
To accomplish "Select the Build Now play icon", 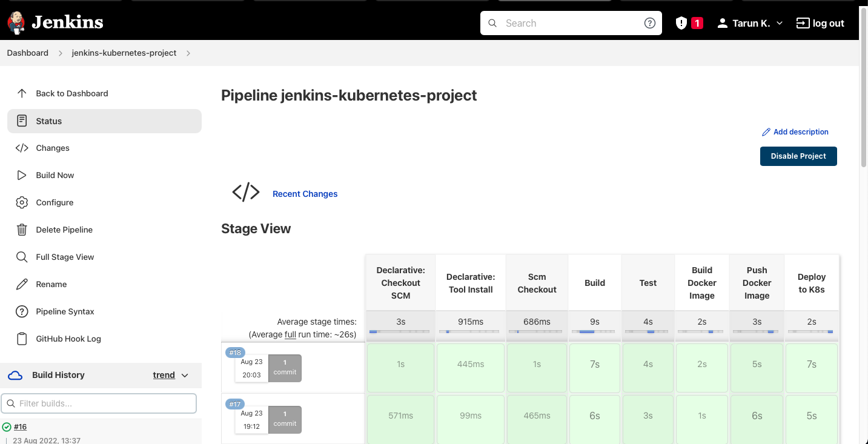I will click(x=21, y=175).
